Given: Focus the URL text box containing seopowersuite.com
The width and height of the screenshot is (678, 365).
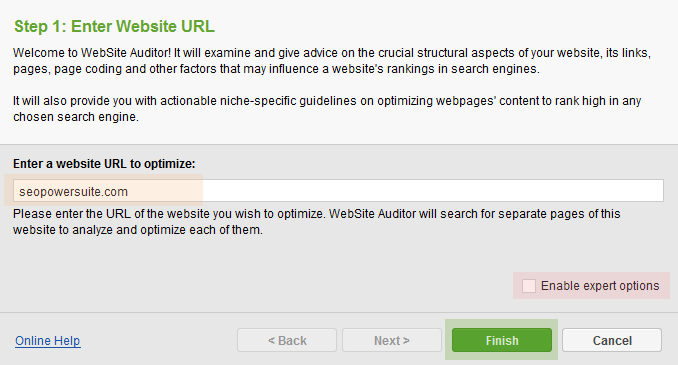Looking at the screenshot, I should 338,191.
